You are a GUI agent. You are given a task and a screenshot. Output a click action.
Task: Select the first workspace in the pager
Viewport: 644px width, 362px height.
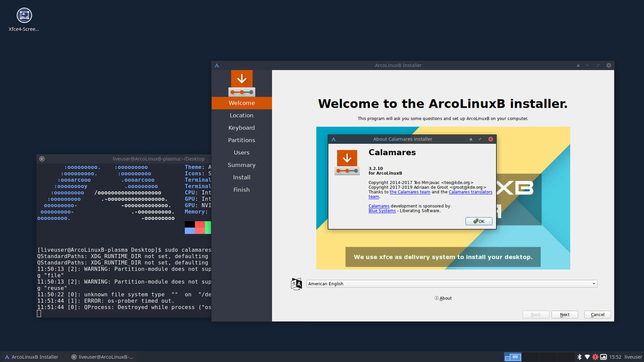pos(513,357)
